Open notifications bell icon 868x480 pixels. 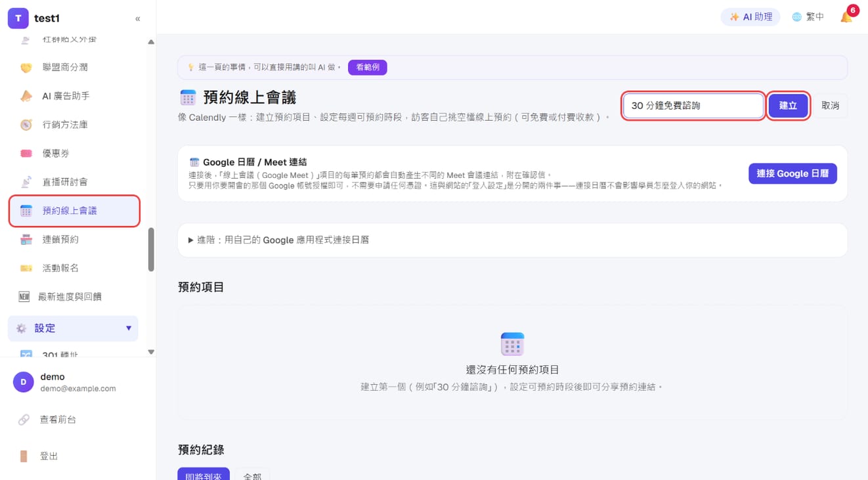point(847,17)
